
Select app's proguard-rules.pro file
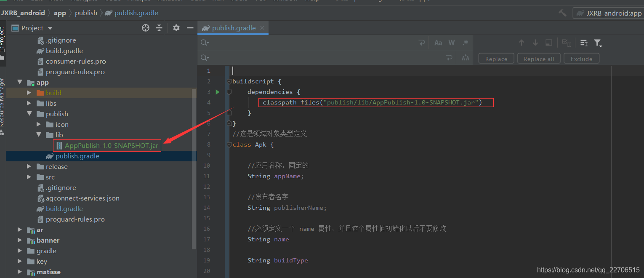[75, 219]
